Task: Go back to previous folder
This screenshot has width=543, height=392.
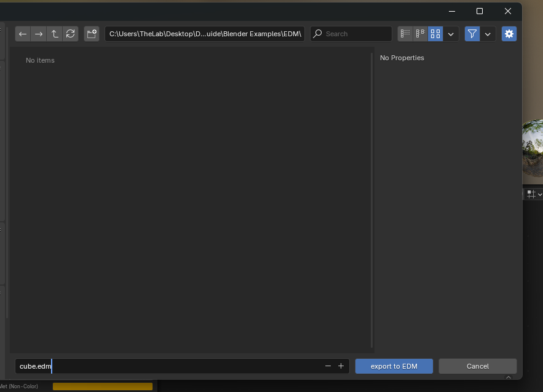Action: (23, 34)
